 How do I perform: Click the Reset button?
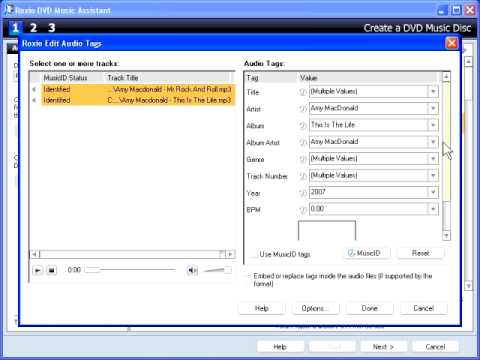tap(421, 253)
